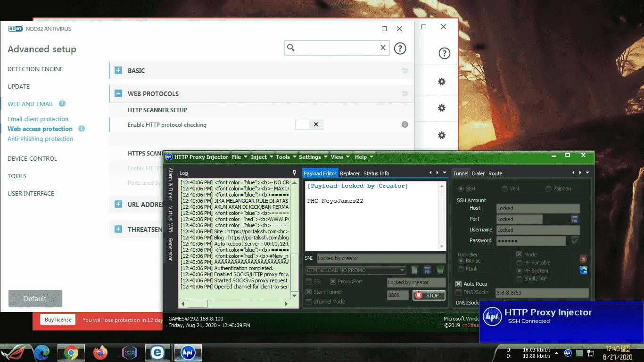
Task: Revert WEB PROTOCOLS section with its undo arrow
Action: point(405,94)
